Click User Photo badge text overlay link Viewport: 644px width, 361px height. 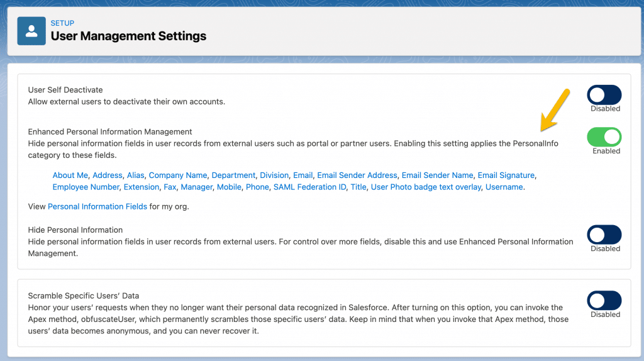(x=425, y=187)
